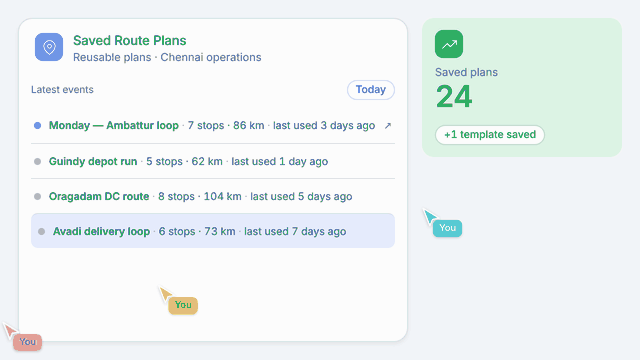Click the gray status dot beside Oragadam DC route
Viewport: 640px width, 360px height.
38,197
